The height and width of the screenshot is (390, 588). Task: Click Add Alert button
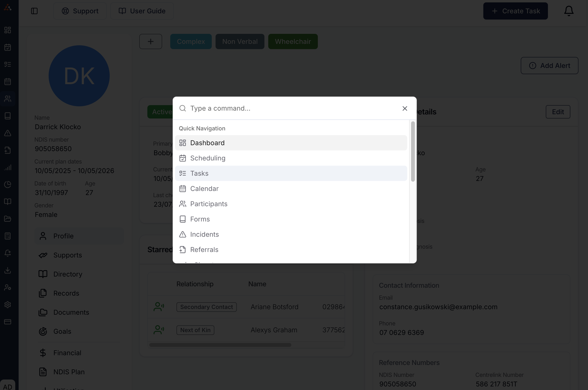click(x=549, y=66)
